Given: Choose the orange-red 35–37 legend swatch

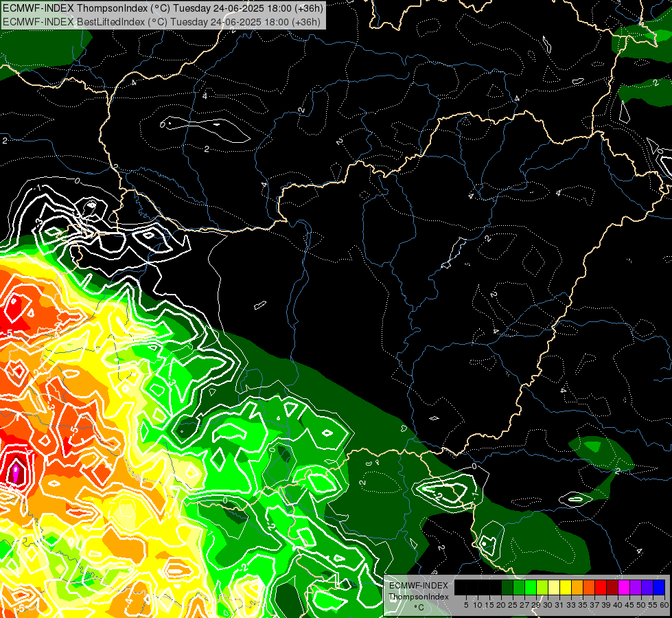Looking at the screenshot, I should (589, 587).
